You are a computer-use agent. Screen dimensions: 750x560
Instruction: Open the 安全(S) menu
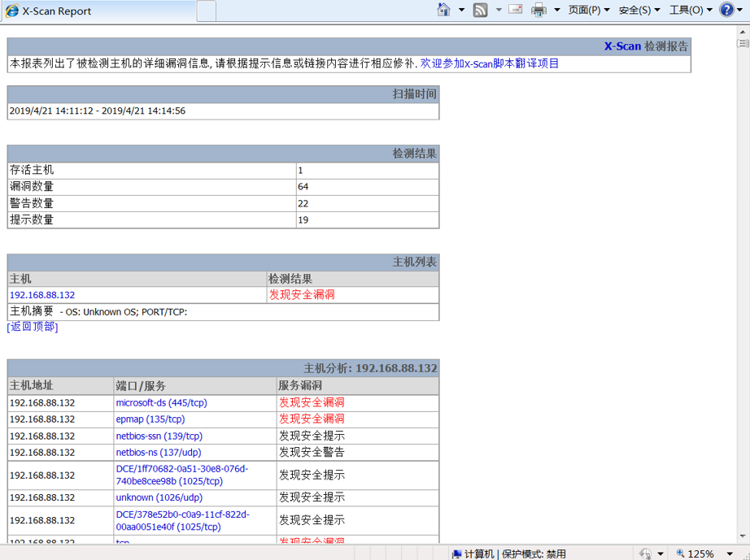[639, 10]
